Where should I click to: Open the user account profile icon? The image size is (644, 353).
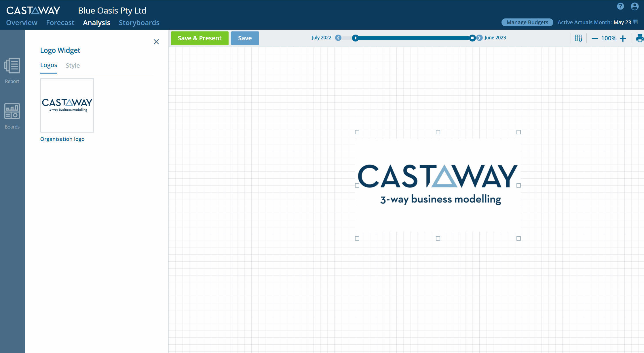click(635, 6)
